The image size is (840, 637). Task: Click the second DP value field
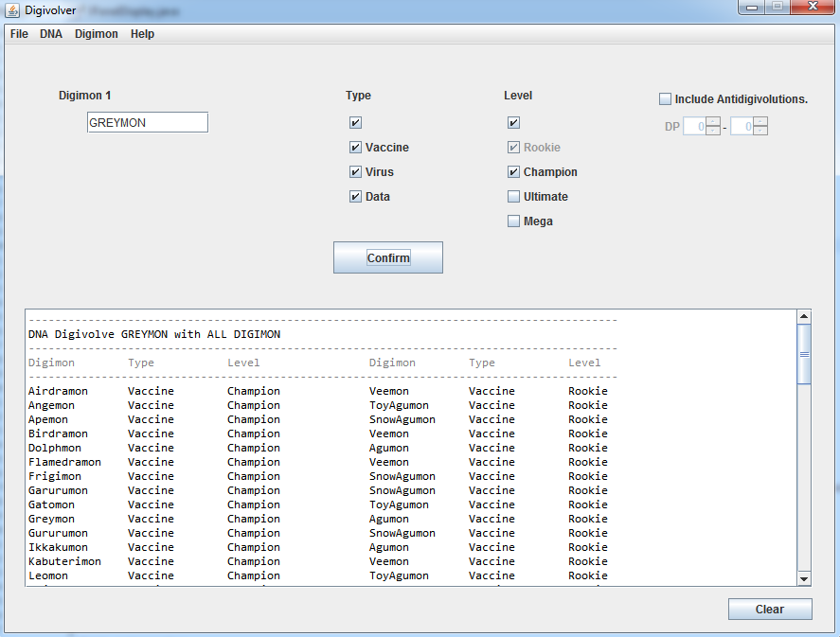pos(742,126)
